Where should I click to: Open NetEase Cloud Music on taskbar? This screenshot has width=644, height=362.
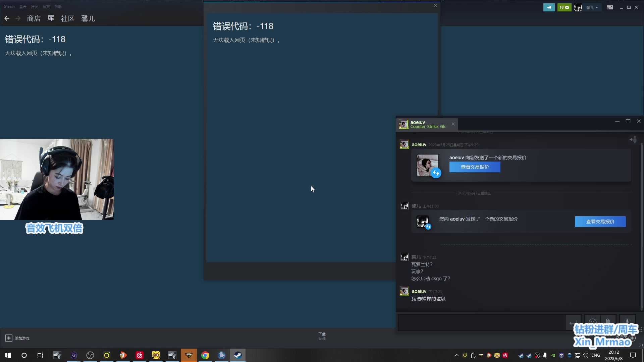point(140,355)
